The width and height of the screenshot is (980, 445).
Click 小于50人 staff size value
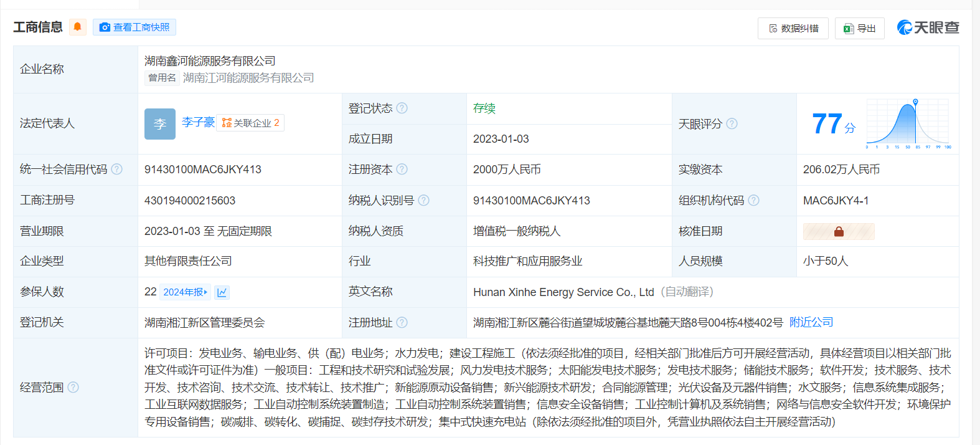click(826, 261)
